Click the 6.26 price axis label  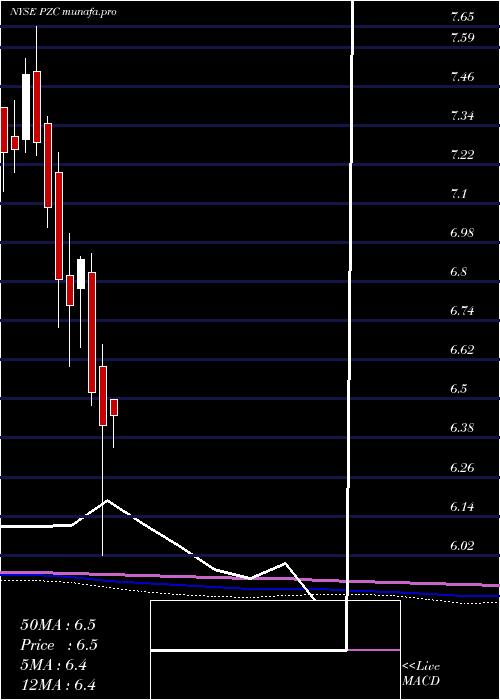[x=462, y=467]
